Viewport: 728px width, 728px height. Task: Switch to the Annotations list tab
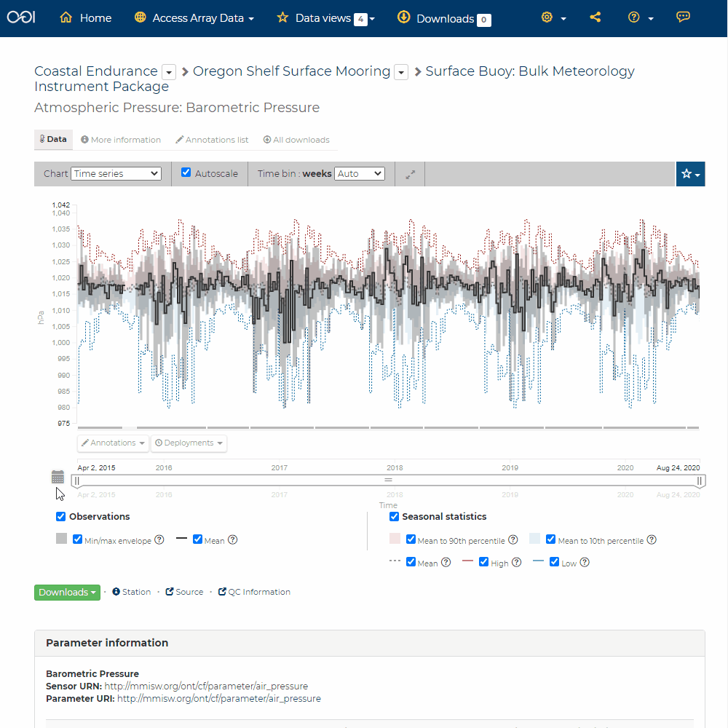(x=212, y=139)
